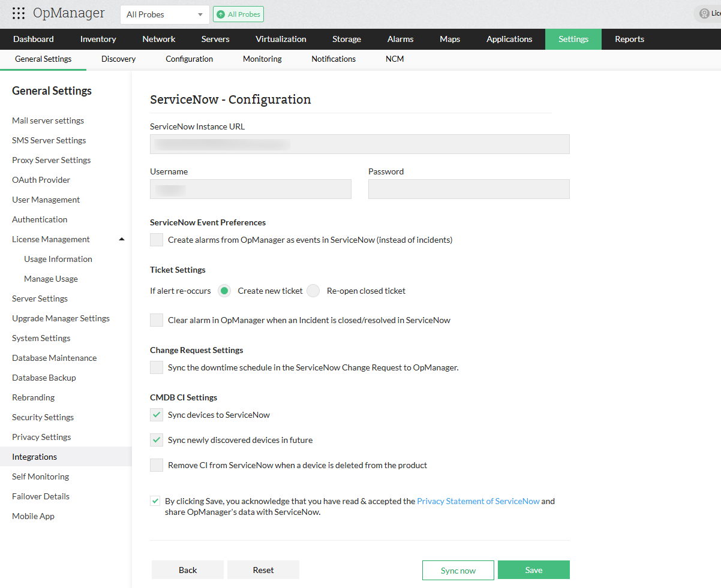721x588 pixels.
Task: Open the apps grid launcher icon
Action: (19, 14)
